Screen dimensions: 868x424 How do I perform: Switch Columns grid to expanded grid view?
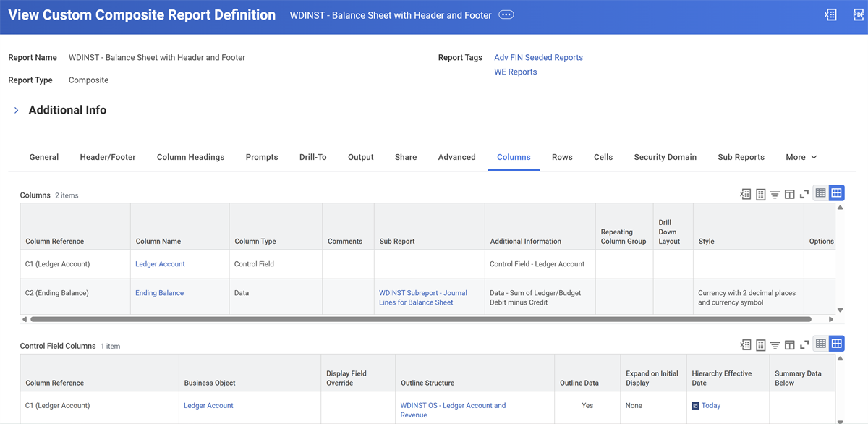[x=836, y=193]
